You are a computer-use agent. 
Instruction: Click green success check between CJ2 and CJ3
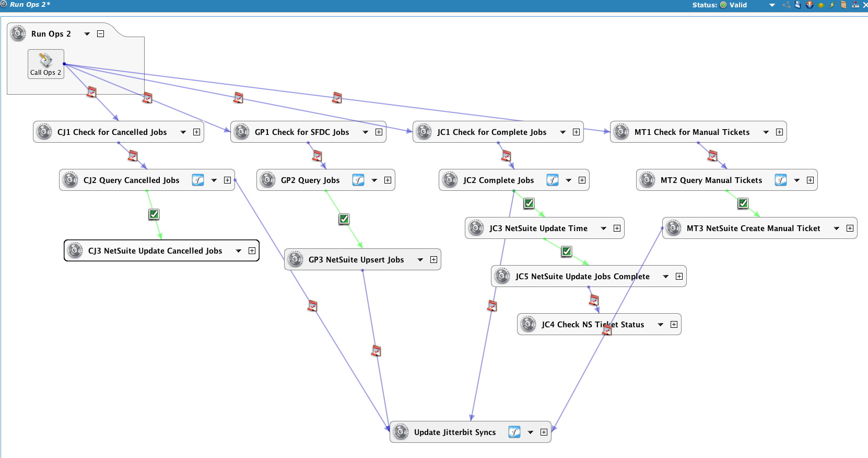tap(154, 214)
